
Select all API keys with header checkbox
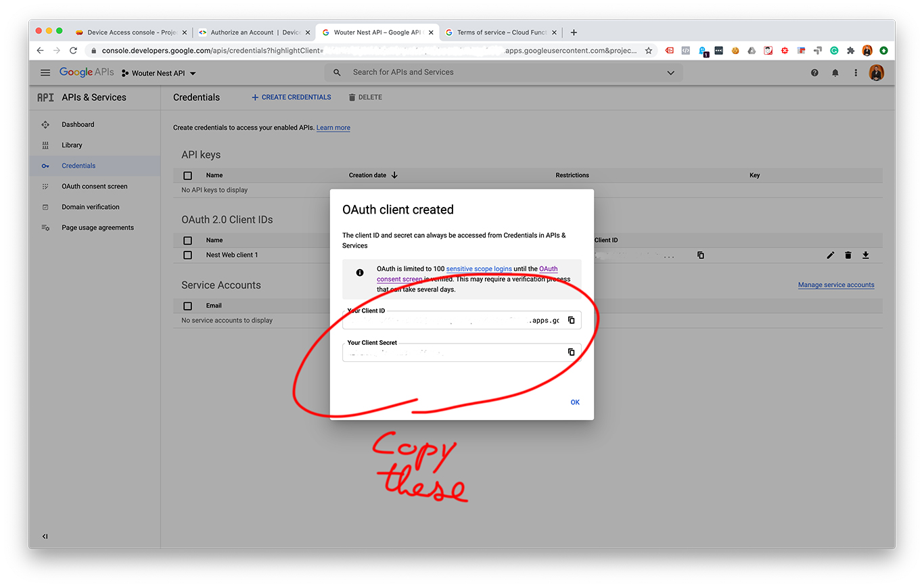(x=187, y=175)
